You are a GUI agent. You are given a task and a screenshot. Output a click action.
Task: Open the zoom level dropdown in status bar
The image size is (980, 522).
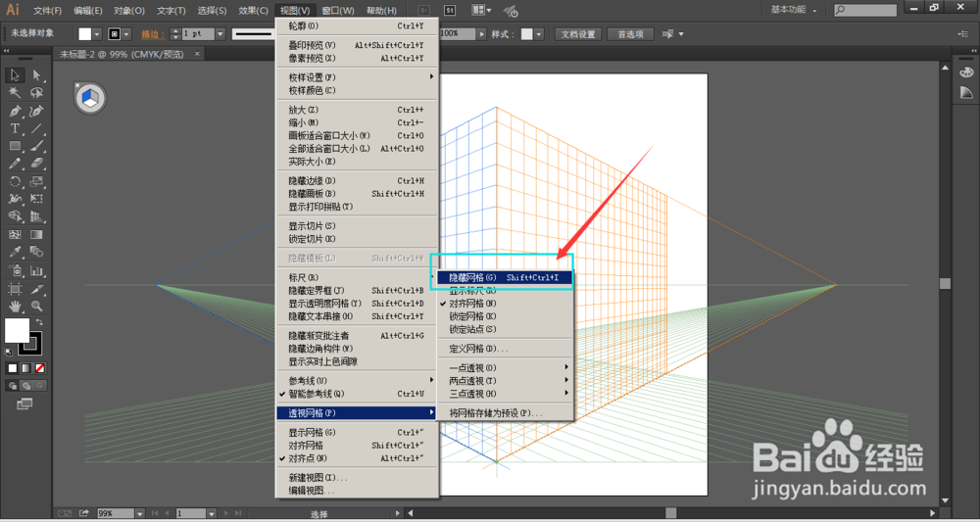139,513
